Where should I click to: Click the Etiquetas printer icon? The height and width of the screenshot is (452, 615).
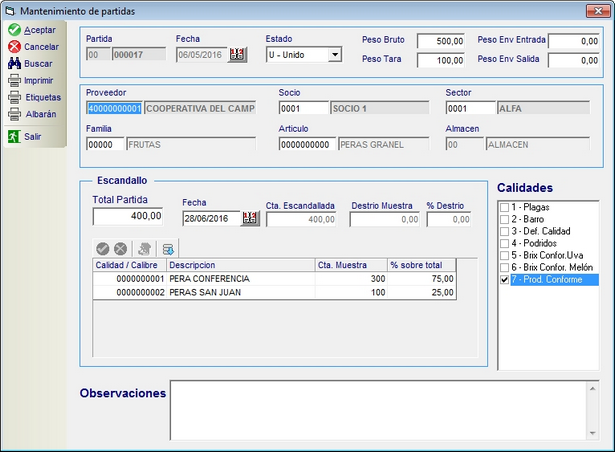tap(14, 97)
